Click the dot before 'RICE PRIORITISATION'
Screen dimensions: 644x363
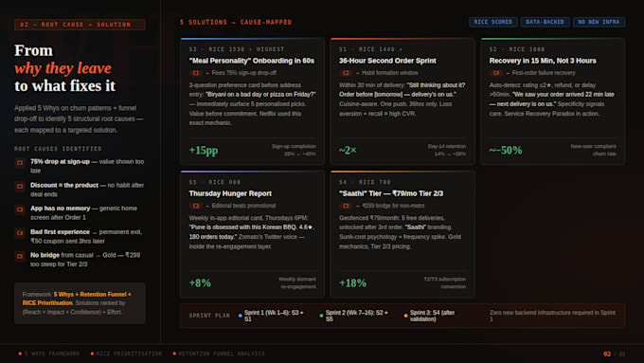92,354
